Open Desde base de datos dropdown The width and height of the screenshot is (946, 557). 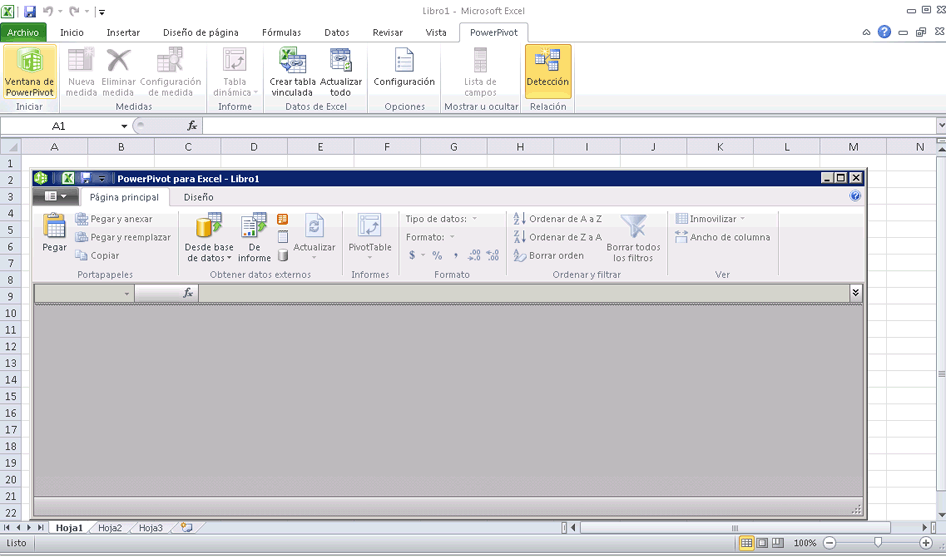[x=209, y=238]
